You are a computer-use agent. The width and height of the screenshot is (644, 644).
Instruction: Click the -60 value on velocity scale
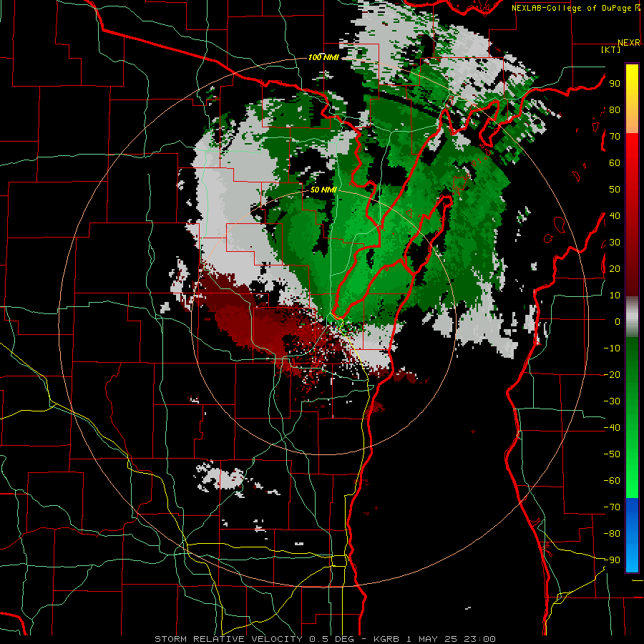point(612,481)
